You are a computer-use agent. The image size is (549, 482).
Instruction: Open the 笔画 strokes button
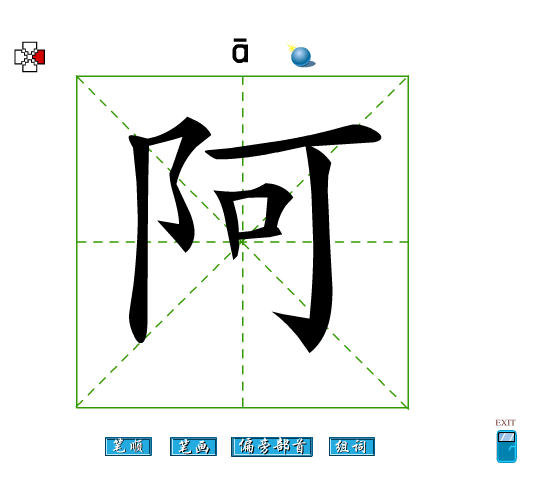tap(193, 447)
